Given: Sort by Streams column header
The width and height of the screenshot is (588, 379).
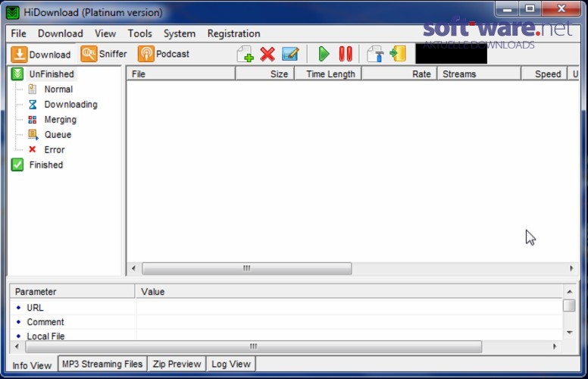Looking at the screenshot, I should (479, 74).
